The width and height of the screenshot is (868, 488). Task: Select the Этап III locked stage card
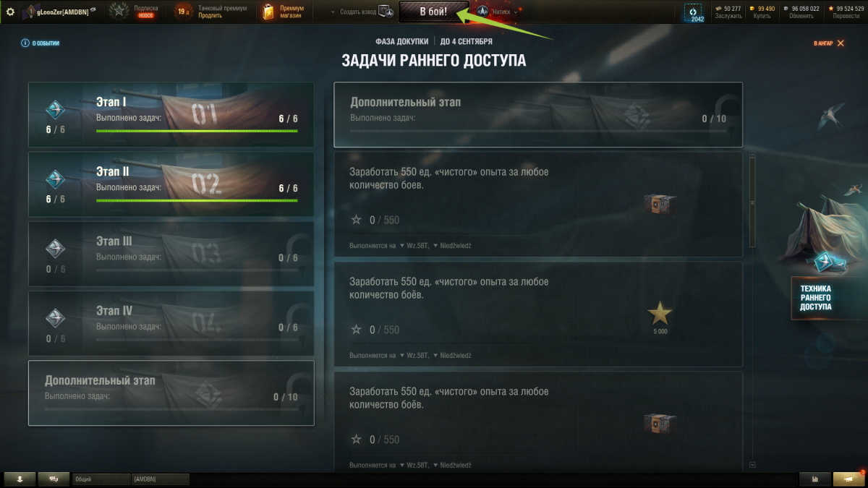pos(171,254)
